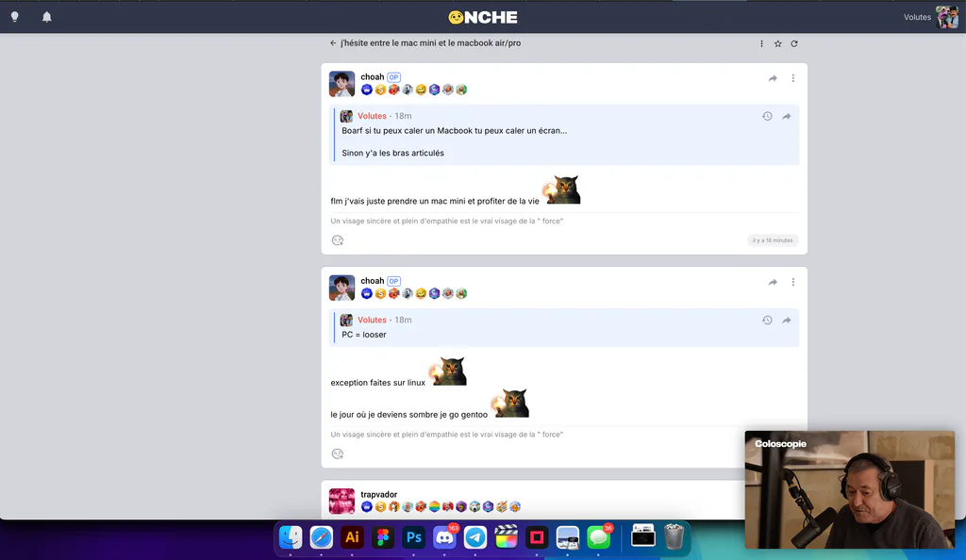Open the notifications bell
Image resolution: width=966 pixels, height=560 pixels.
tap(47, 17)
